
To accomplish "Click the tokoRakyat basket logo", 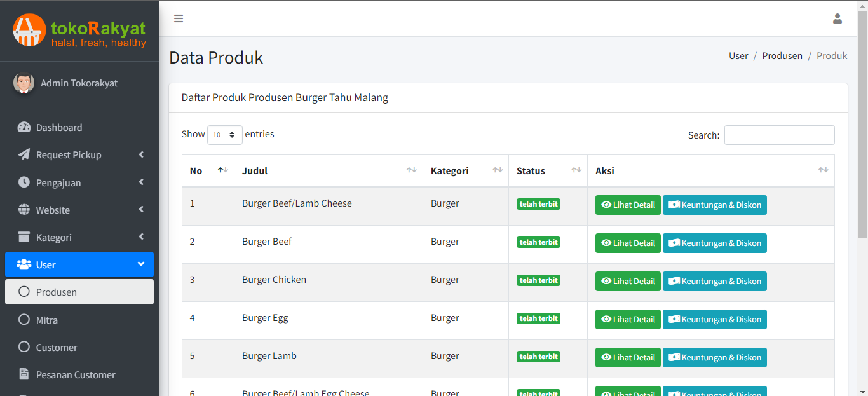I will (x=29, y=30).
